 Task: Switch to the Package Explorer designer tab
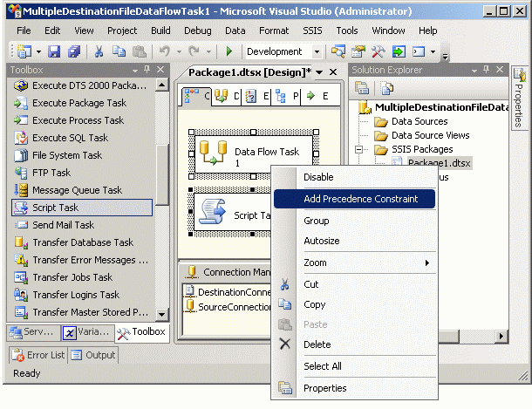[x=286, y=96]
